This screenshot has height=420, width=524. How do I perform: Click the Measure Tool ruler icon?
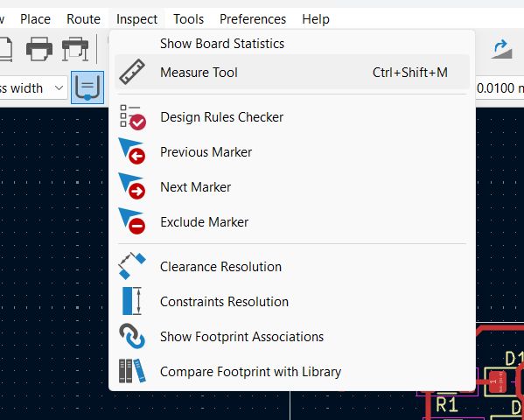point(132,72)
